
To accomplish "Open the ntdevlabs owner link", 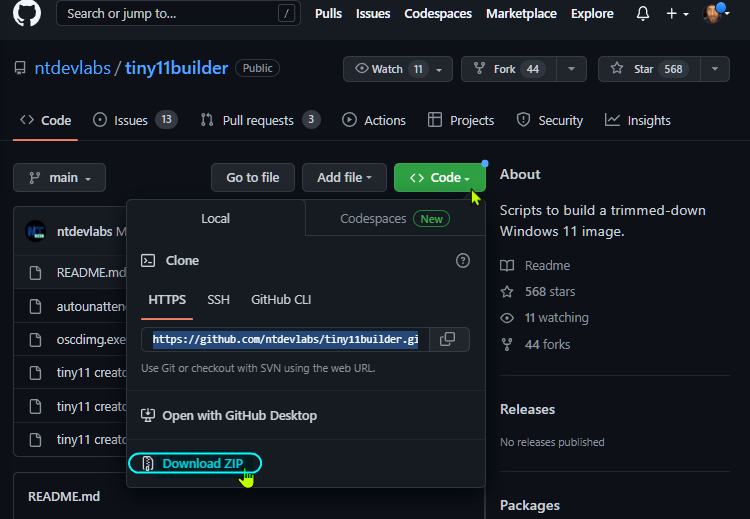I will (73, 68).
